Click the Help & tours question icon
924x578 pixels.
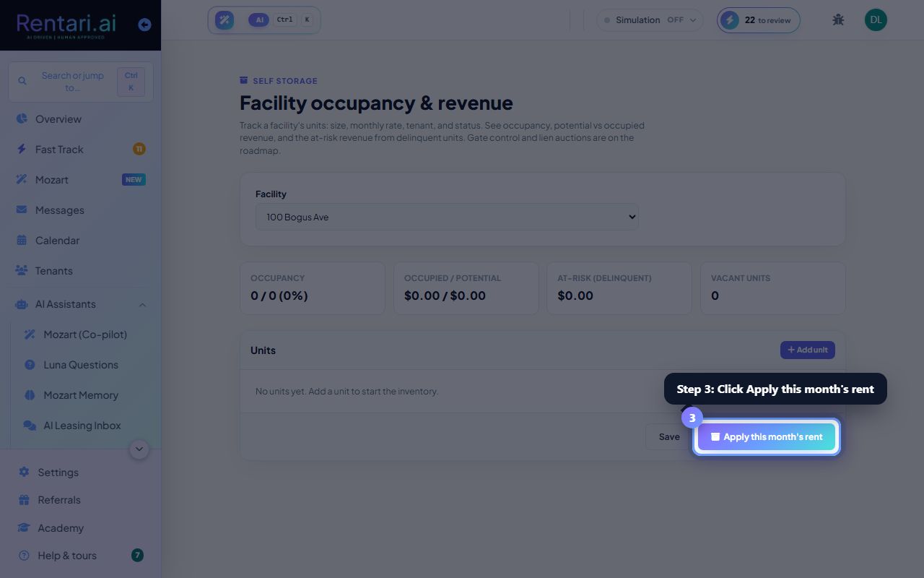(24, 556)
